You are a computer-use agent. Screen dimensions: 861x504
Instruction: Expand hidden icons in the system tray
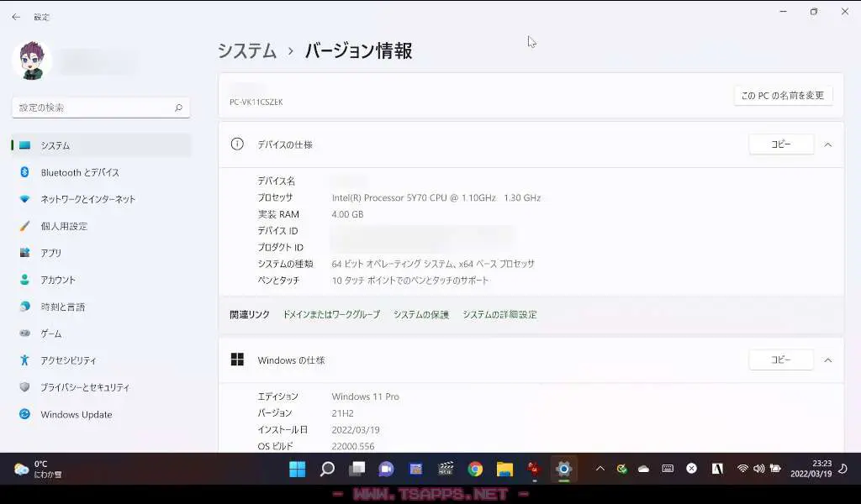point(600,468)
